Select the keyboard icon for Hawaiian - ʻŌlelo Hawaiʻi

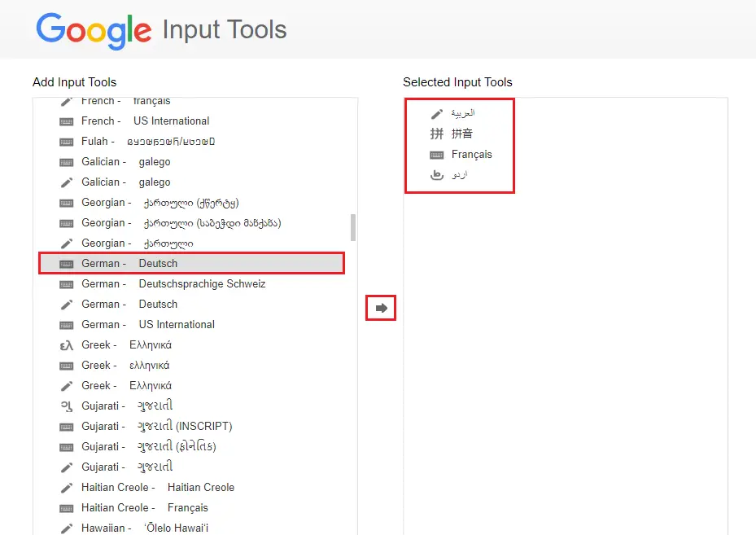[66, 528]
